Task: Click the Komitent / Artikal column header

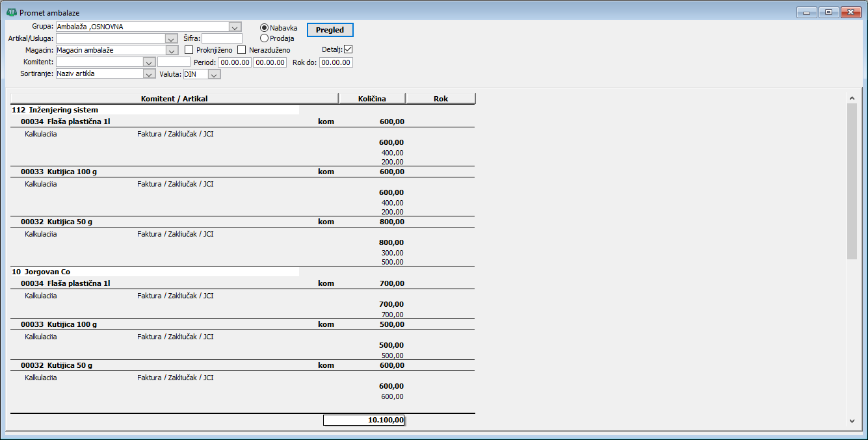Action: coord(174,99)
